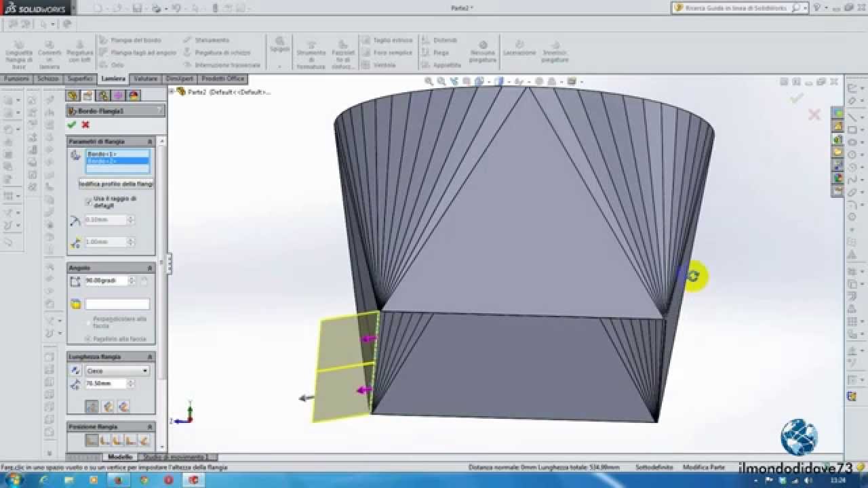Image resolution: width=868 pixels, height=488 pixels.
Task: Open the PropertyManager tab icon
Action: pos(88,96)
